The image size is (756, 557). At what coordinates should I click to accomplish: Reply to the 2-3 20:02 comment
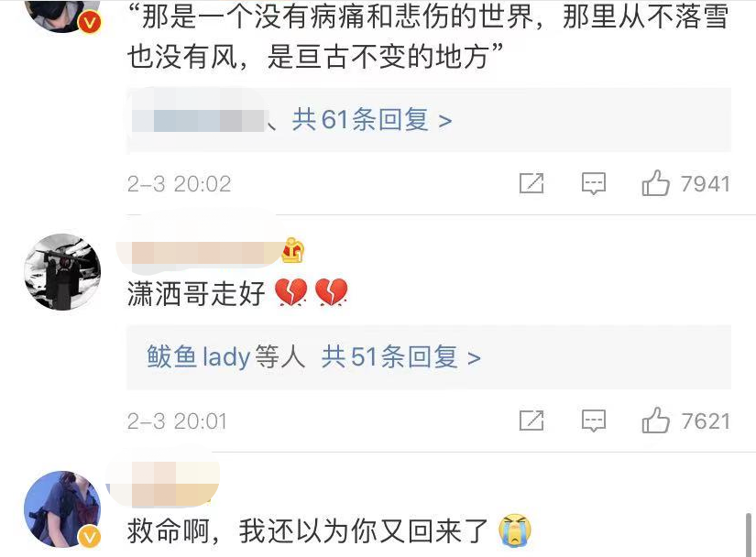click(594, 183)
